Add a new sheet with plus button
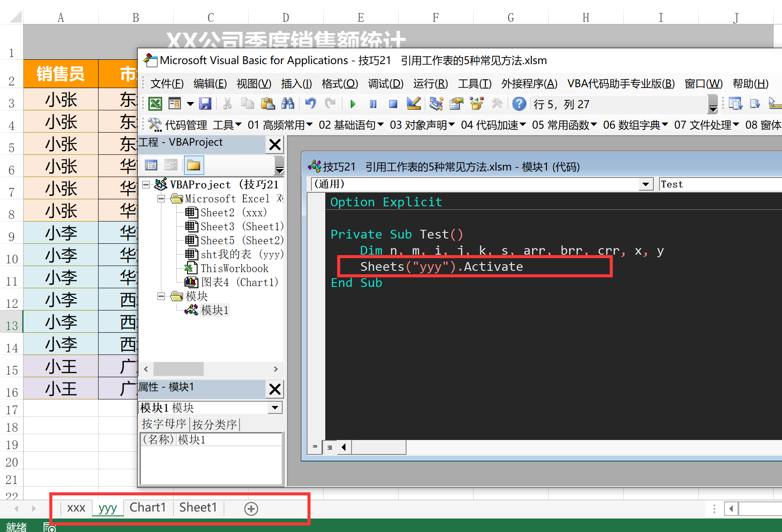 point(251,508)
